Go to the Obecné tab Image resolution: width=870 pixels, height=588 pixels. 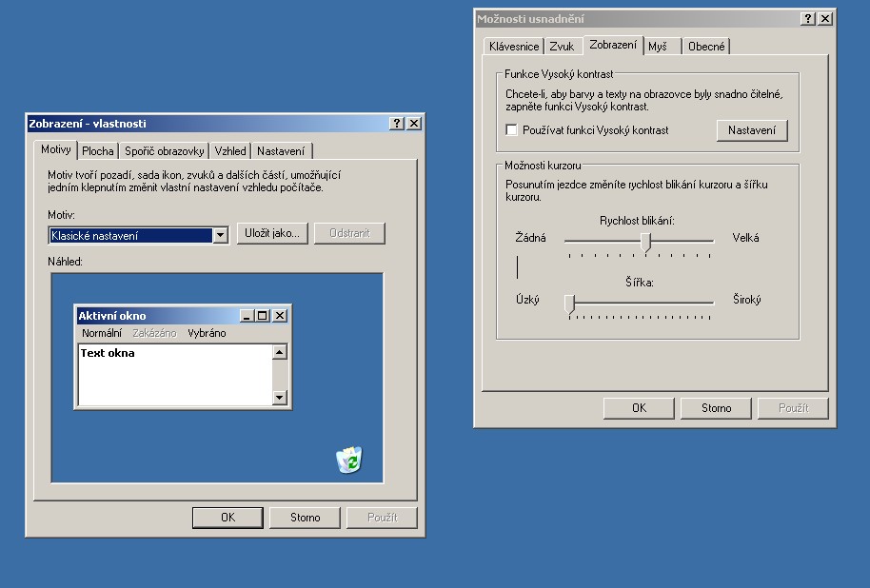pyautogui.click(x=706, y=47)
